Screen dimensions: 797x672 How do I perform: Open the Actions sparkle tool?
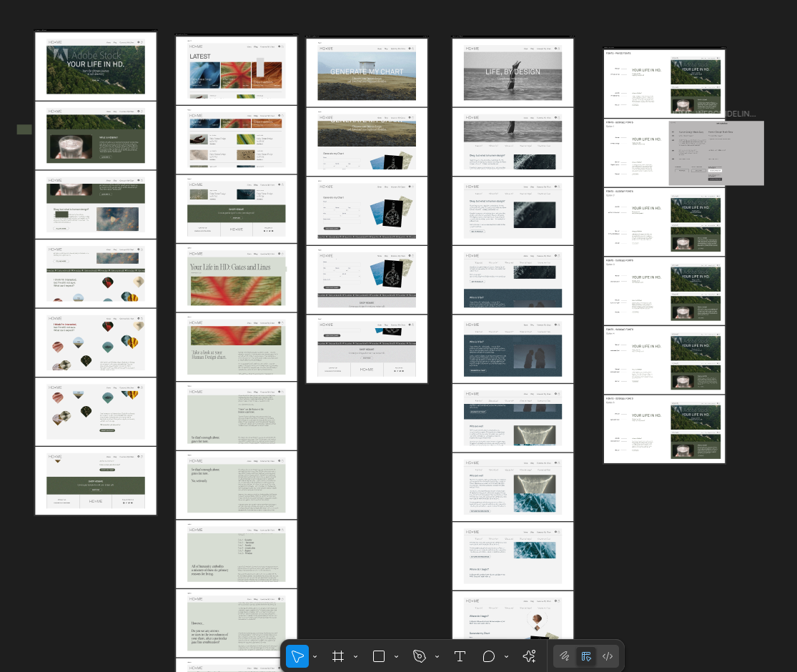pos(529,656)
